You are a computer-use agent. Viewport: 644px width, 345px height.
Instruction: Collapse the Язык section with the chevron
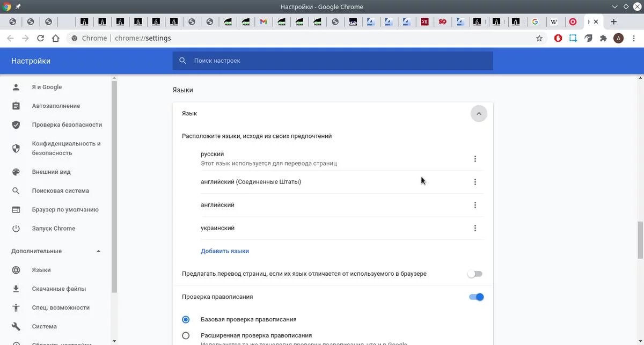[479, 114]
